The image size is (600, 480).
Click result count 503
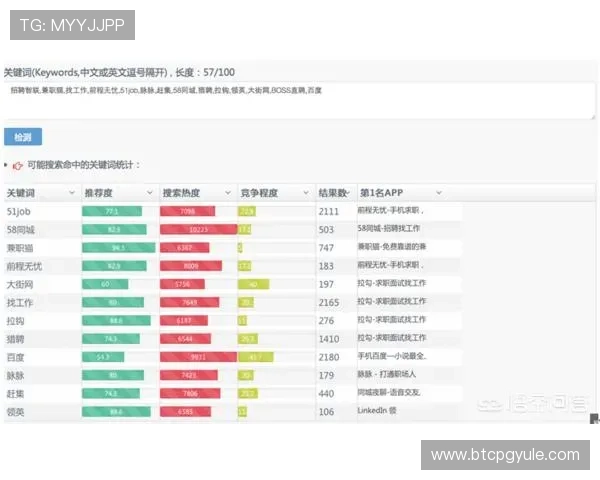(x=326, y=230)
